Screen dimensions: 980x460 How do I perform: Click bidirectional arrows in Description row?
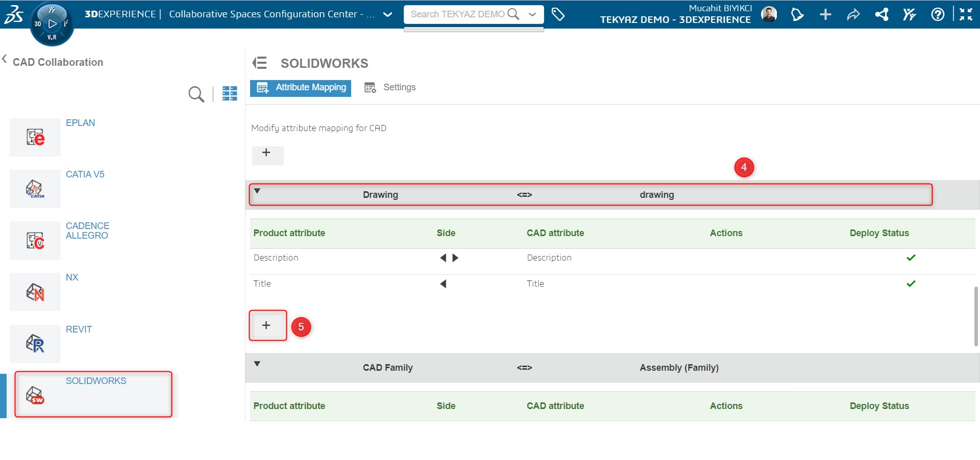449,258
